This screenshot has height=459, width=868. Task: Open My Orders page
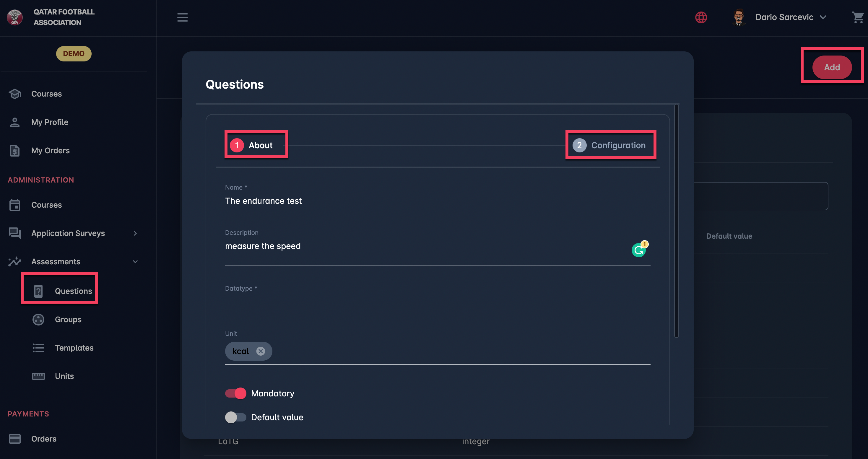click(x=50, y=151)
